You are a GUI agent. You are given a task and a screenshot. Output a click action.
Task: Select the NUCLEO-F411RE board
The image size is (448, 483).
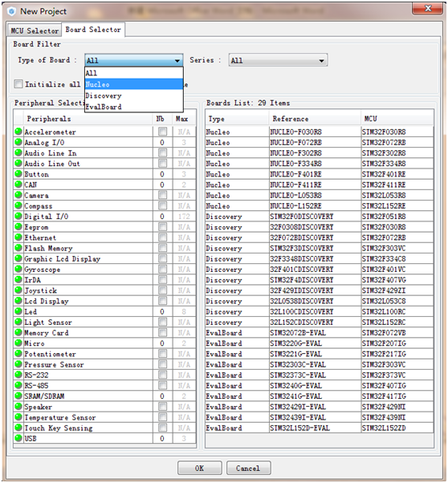(x=320, y=185)
